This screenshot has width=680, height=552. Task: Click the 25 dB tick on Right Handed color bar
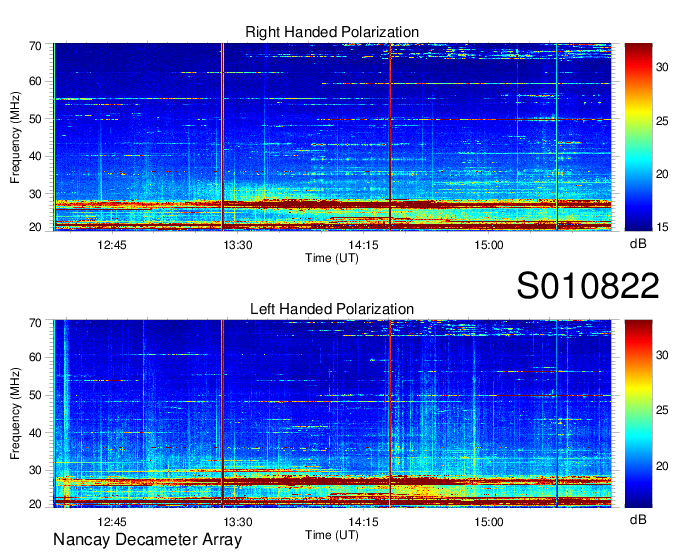662,121
